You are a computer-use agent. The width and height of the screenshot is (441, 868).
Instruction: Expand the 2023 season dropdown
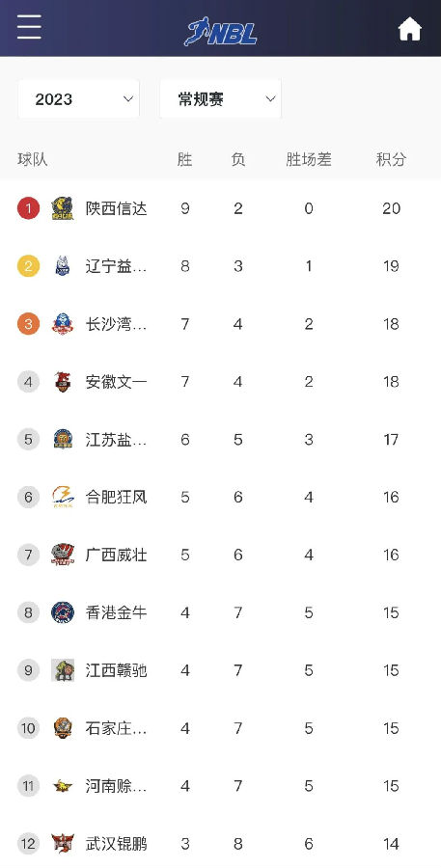[x=79, y=99]
